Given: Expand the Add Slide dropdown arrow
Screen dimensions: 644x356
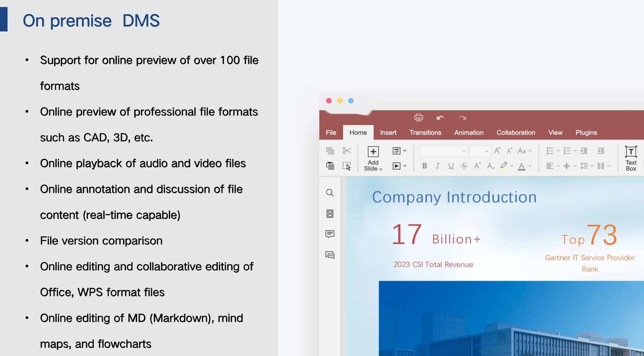Looking at the screenshot, I should [x=381, y=169].
